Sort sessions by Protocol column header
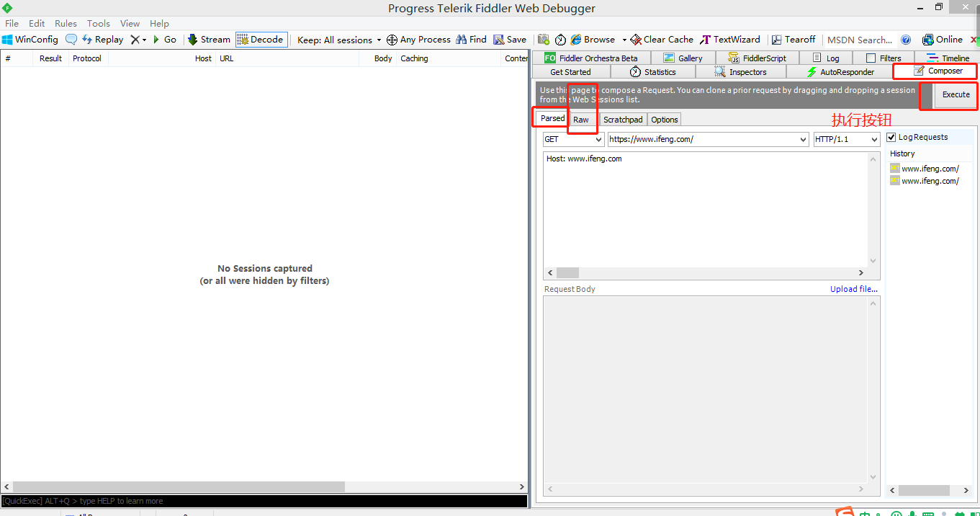Image resolution: width=980 pixels, height=516 pixels. click(x=88, y=58)
